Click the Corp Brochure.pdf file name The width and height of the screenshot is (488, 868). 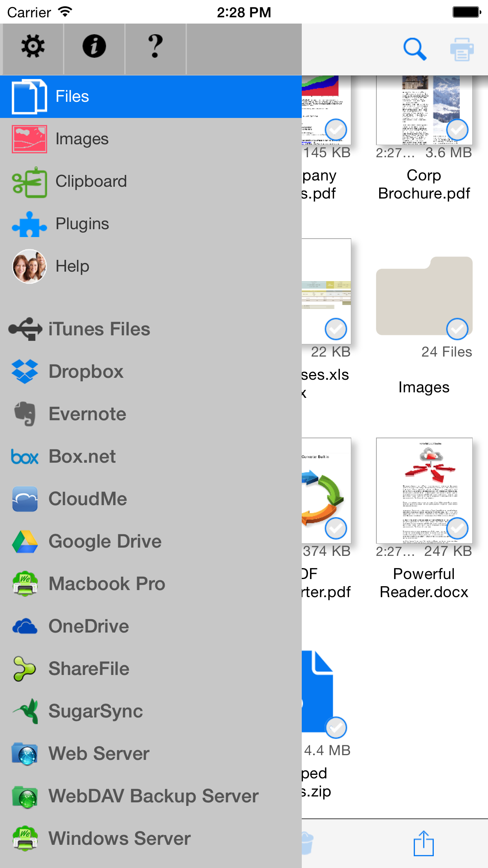pyautogui.click(x=424, y=184)
